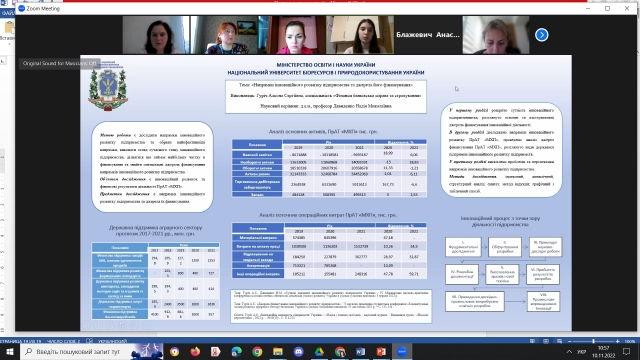
Task: Open the clock and date display
Action: (604, 351)
